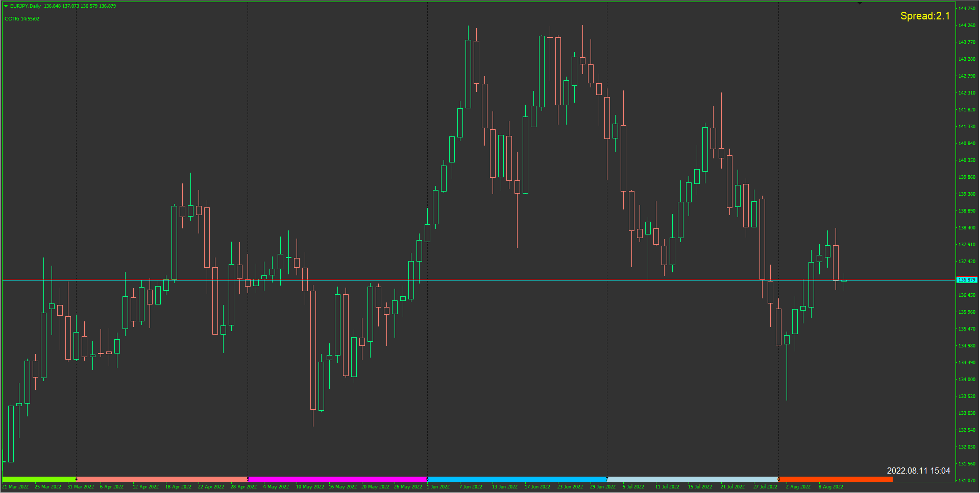This screenshot has height=493, width=980.
Task: Click the 26 May 2022 date label
Action: [x=408, y=487]
